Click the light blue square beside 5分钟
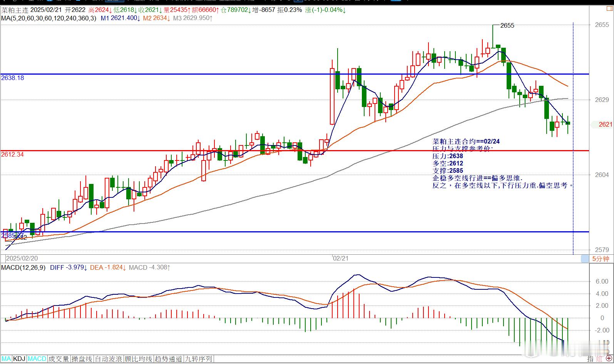The width and height of the screenshot is (614, 364). pos(585,259)
